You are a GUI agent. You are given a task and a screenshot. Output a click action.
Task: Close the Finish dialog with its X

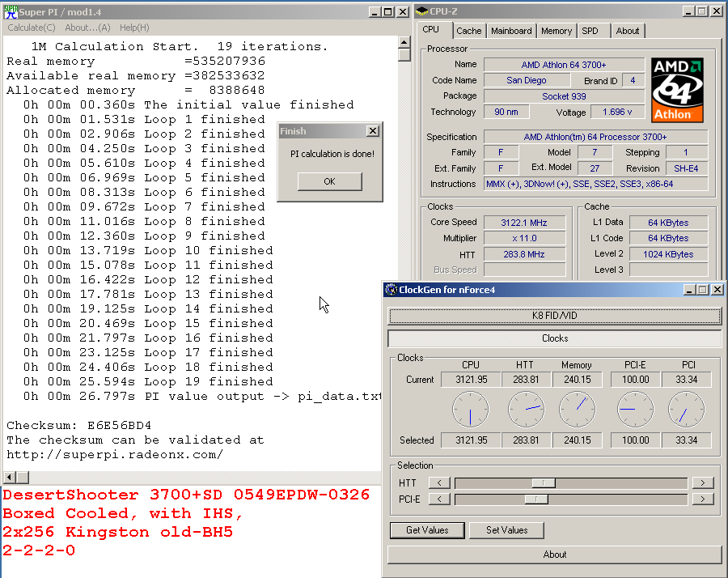click(372, 131)
